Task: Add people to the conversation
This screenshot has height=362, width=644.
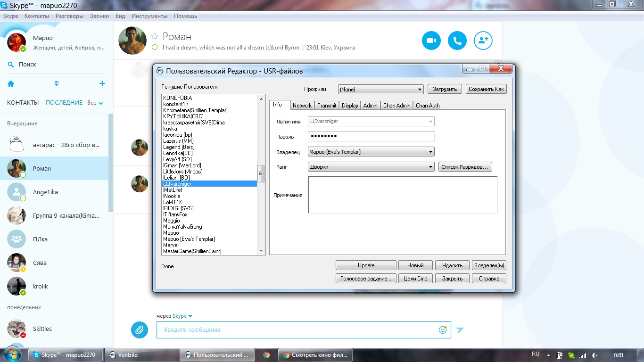Action: (483, 41)
